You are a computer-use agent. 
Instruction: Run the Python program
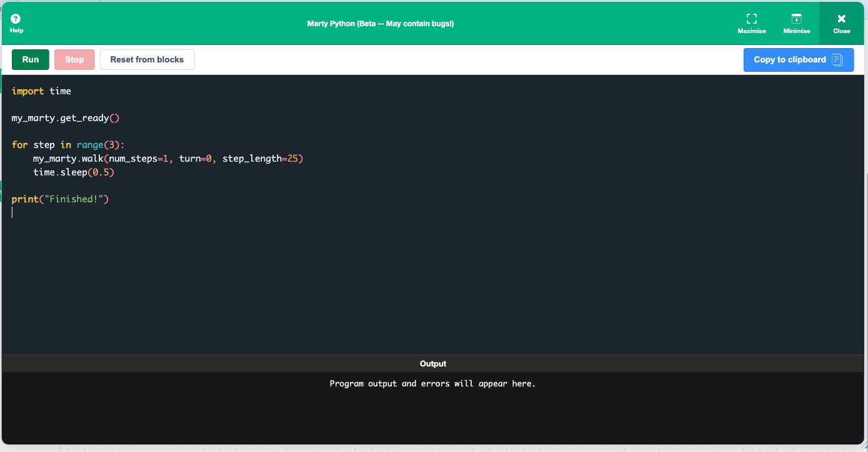point(31,59)
